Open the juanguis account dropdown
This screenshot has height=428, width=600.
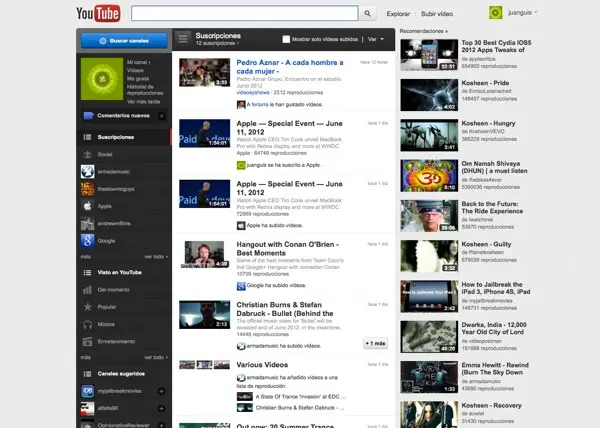[x=523, y=13]
